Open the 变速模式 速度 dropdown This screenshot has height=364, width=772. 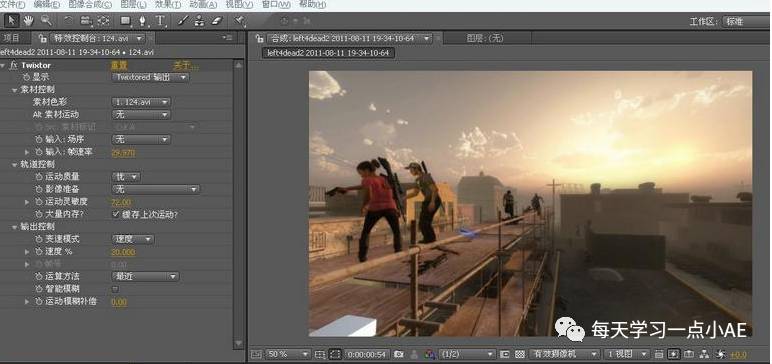coord(133,239)
